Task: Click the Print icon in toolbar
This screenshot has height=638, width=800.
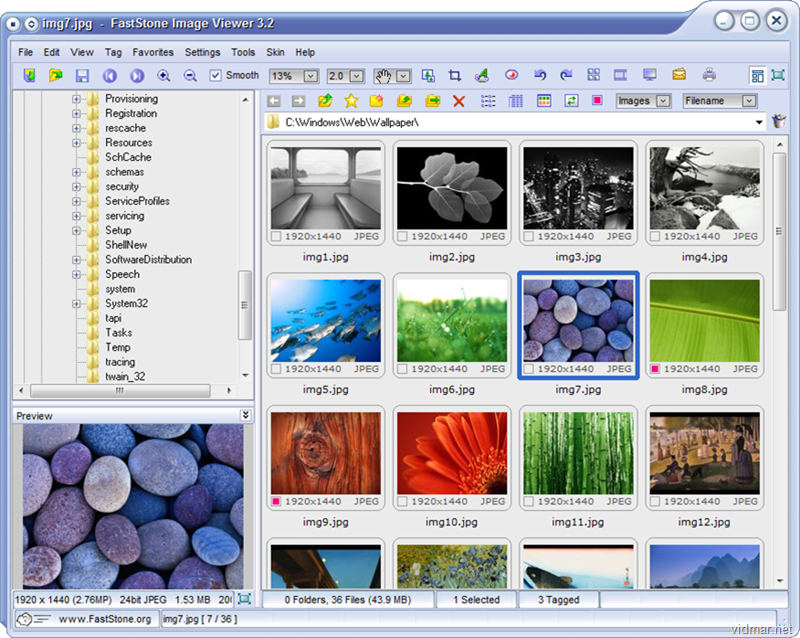Action: (709, 76)
